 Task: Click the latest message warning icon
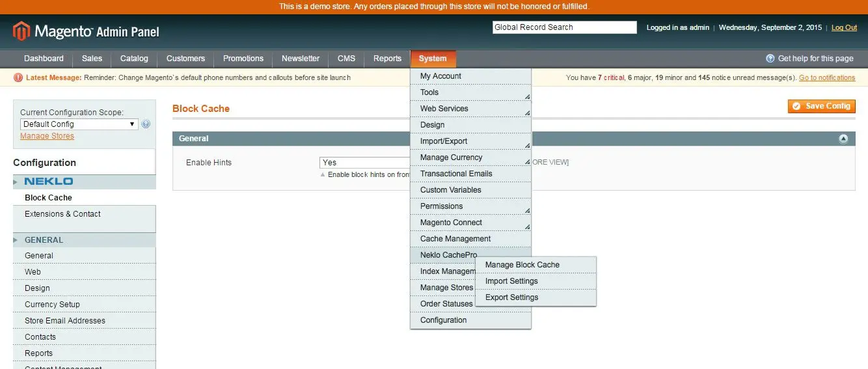coord(18,77)
